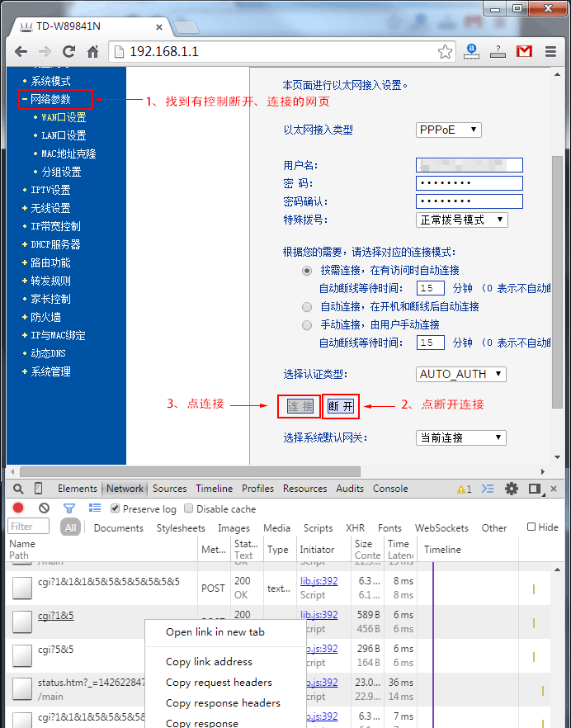
Task: Bookmark this page with the star icon
Action: point(445,52)
